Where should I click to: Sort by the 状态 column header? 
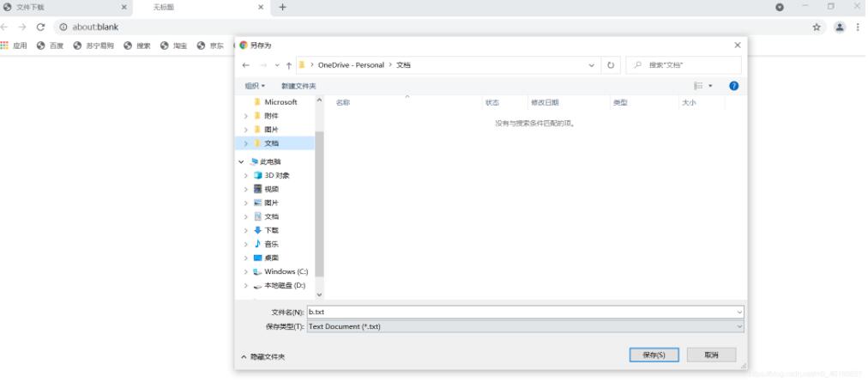click(x=492, y=102)
